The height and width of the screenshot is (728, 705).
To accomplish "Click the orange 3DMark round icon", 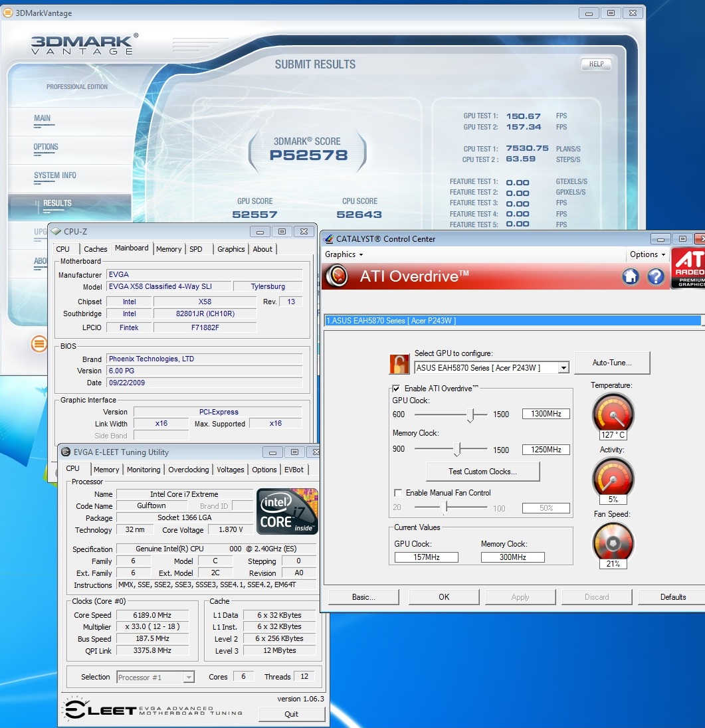I will 39,343.
